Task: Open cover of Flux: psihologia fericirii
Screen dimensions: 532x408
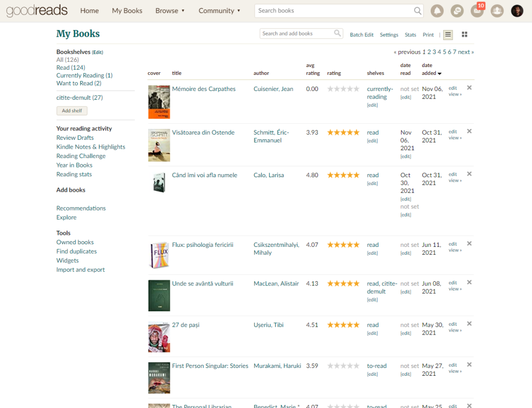Action: 159,255
